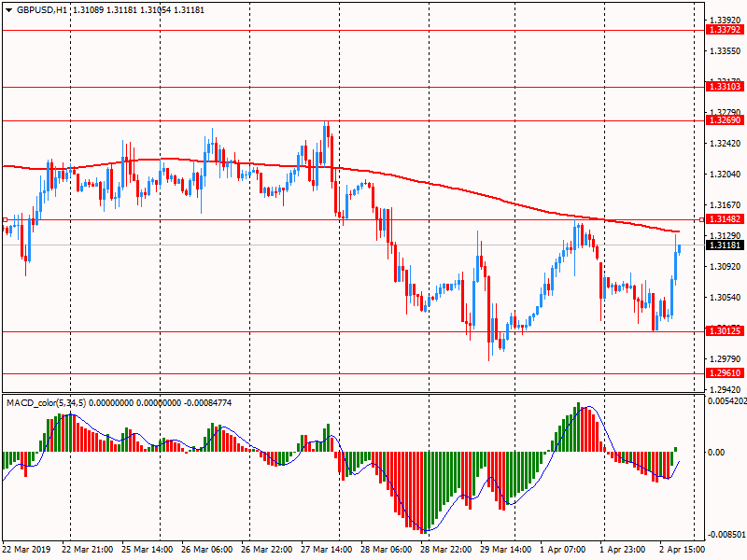Click the chart shift triangle marker at top

[x=691, y=7]
